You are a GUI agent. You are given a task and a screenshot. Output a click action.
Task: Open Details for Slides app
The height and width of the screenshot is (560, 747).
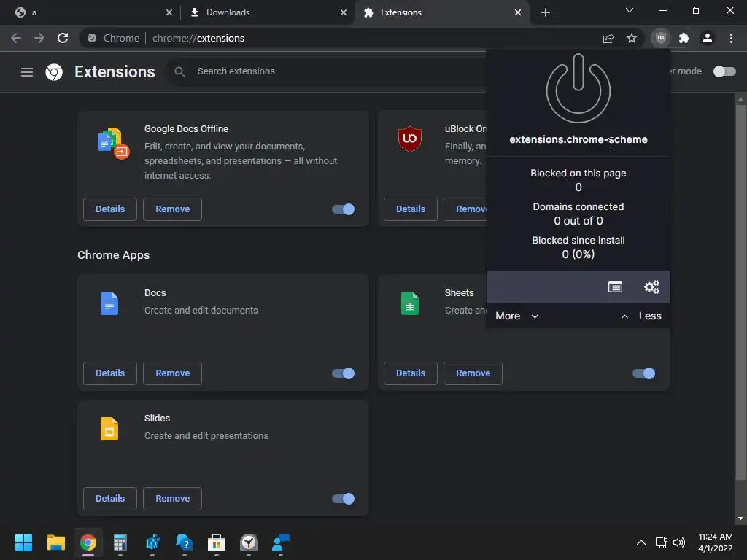110,499
